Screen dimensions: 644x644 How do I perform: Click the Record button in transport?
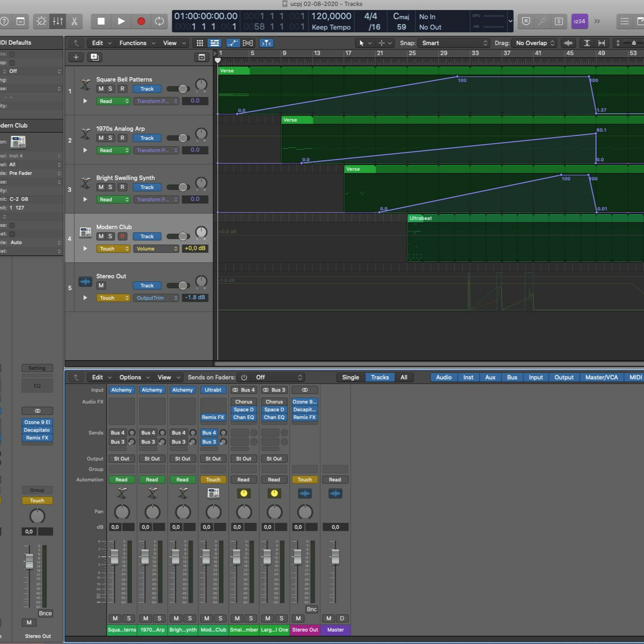pos(141,21)
